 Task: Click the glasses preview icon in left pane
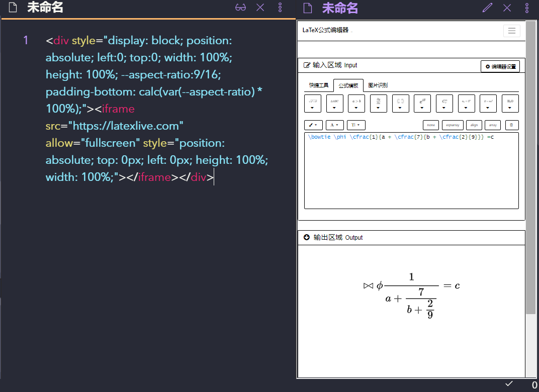(241, 8)
